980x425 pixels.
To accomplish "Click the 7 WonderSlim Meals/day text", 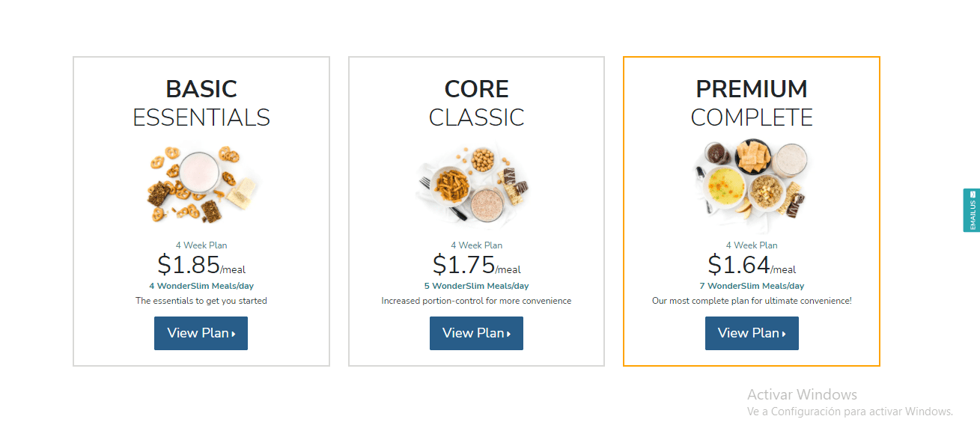I will 752,286.
